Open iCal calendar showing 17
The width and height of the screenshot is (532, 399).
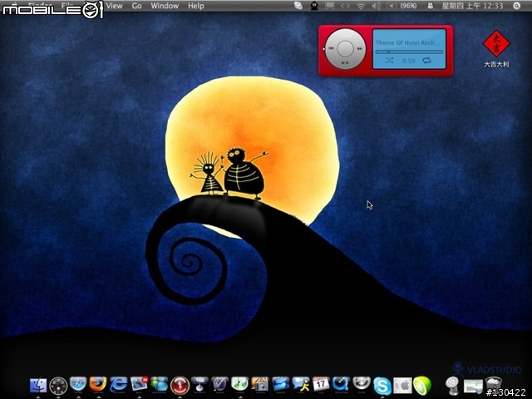(321, 385)
